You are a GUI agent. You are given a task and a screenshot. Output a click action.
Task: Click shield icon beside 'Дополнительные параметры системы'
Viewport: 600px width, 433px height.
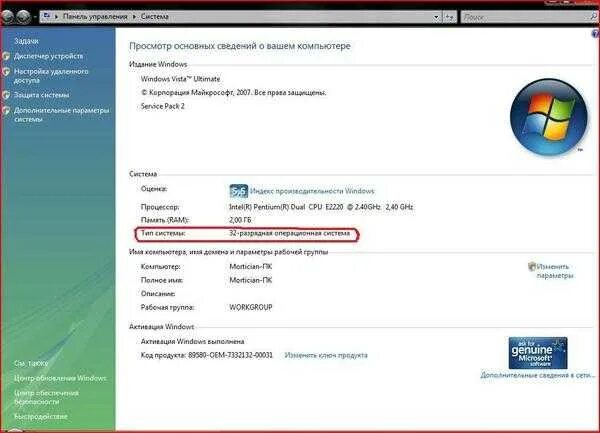tap(6, 111)
